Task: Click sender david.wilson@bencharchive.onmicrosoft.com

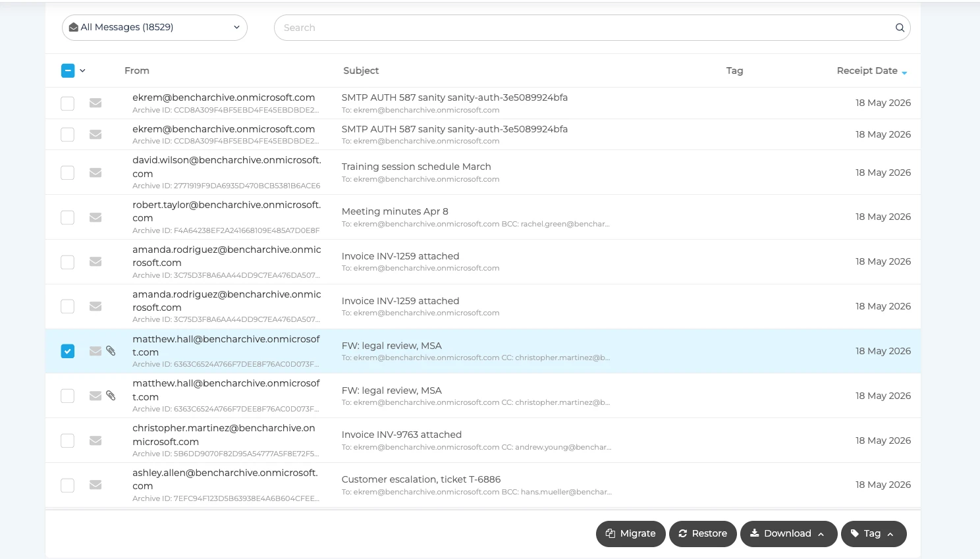Action: 227,167
